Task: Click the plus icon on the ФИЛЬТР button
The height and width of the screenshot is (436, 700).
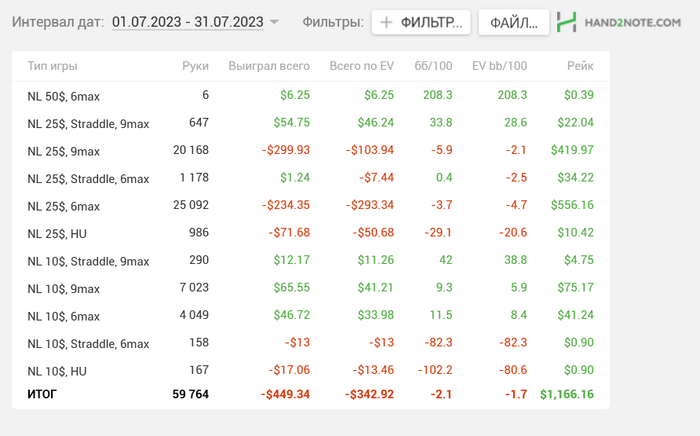Action: (387, 22)
